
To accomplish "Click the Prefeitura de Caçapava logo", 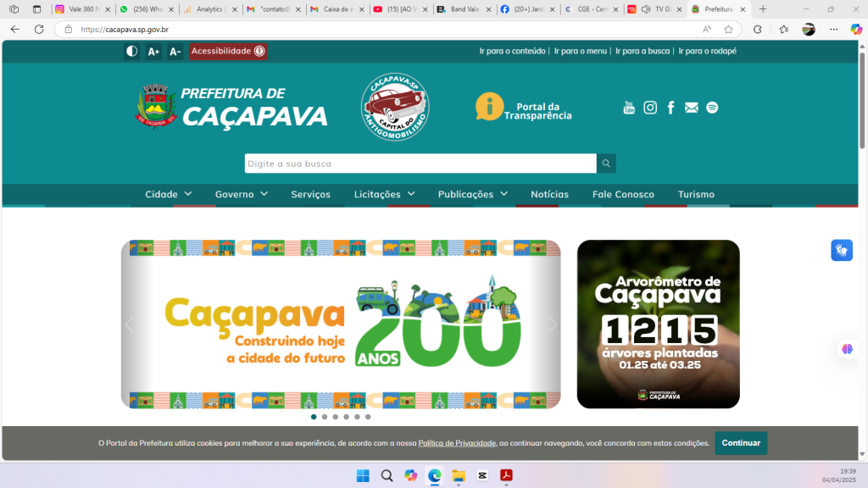I will (x=231, y=107).
